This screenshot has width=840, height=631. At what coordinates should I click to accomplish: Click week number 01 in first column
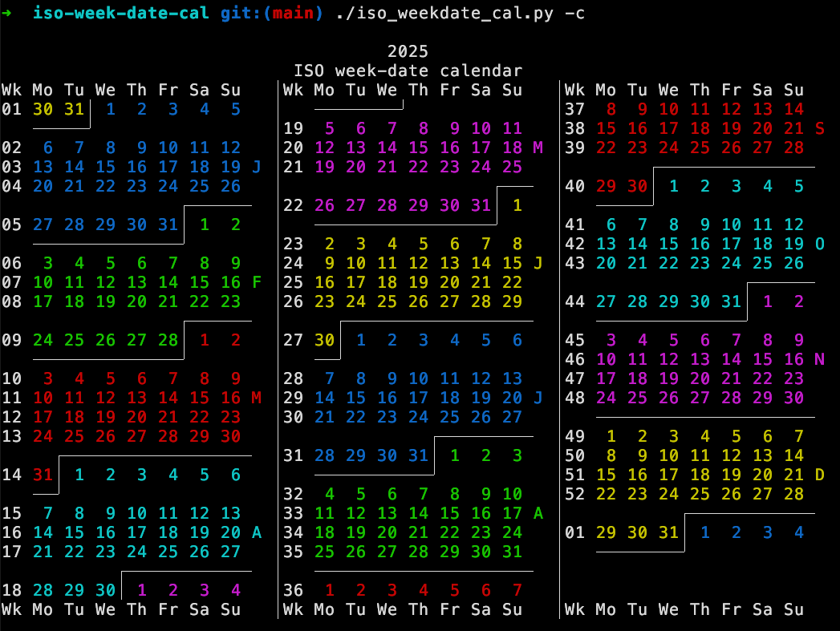(x=13, y=109)
